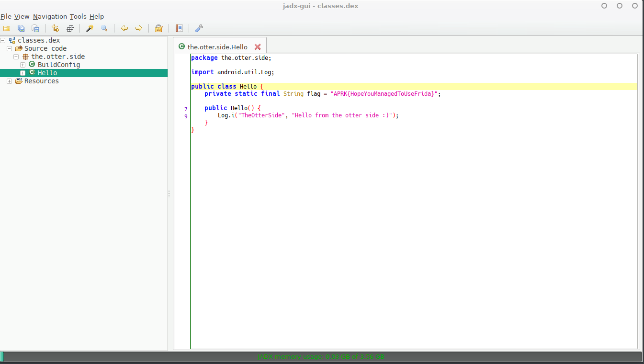Click the classes.dex file icon
The width and height of the screenshot is (644, 364).
[12, 40]
